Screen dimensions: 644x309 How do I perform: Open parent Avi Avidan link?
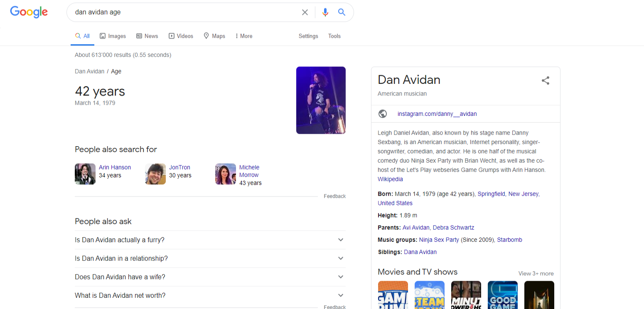[x=416, y=228]
